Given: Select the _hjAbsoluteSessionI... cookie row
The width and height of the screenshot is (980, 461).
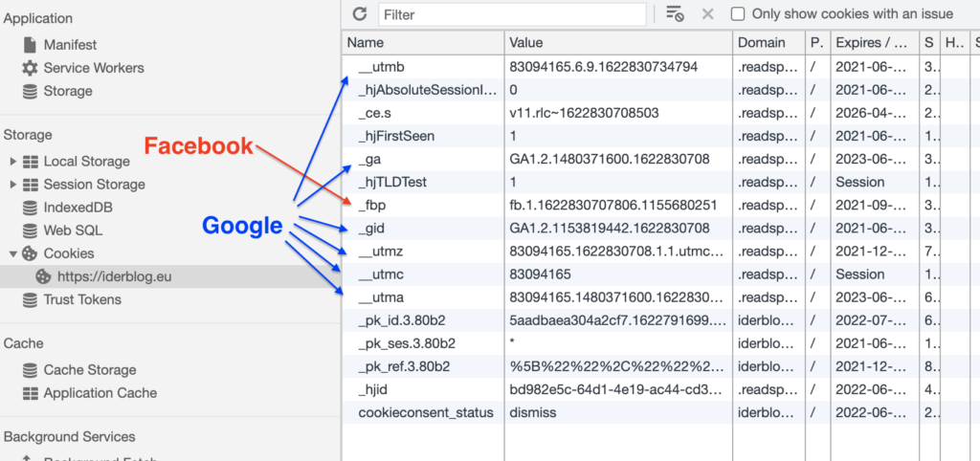Looking at the screenshot, I should pyautogui.click(x=660, y=90).
